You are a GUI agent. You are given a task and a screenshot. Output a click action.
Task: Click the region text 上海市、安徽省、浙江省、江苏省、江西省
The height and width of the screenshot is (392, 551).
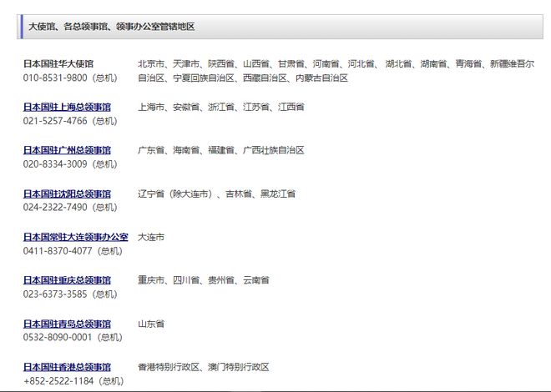click(x=221, y=107)
